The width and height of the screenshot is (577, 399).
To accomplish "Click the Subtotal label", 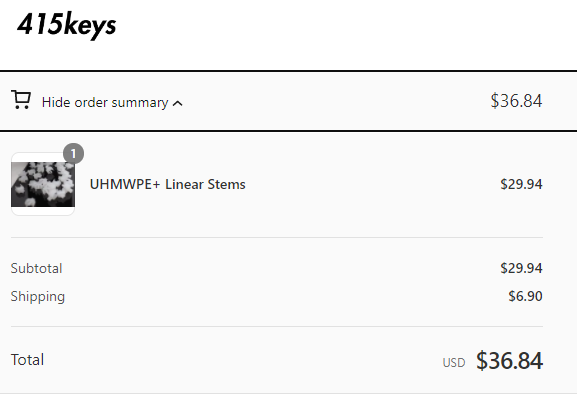I will coord(36,268).
